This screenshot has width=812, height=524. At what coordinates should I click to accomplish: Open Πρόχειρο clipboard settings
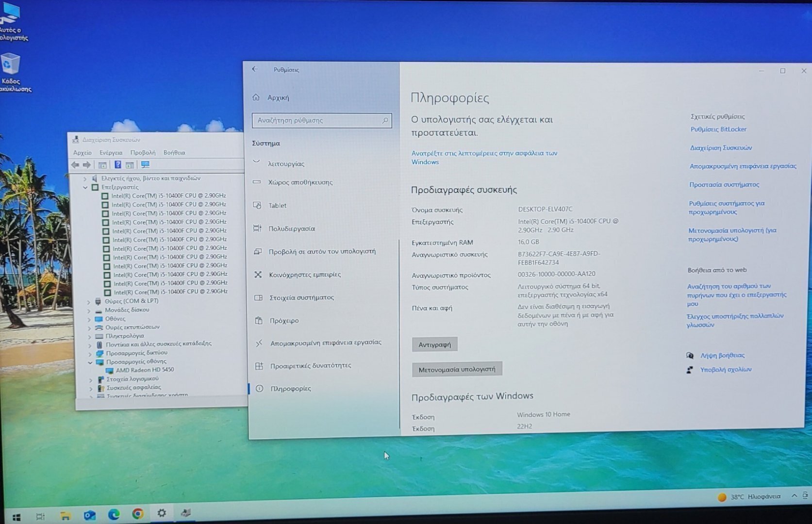coord(284,321)
